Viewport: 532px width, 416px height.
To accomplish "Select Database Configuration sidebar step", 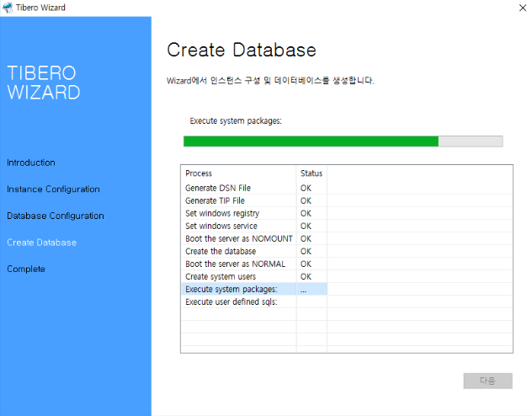I will (56, 216).
